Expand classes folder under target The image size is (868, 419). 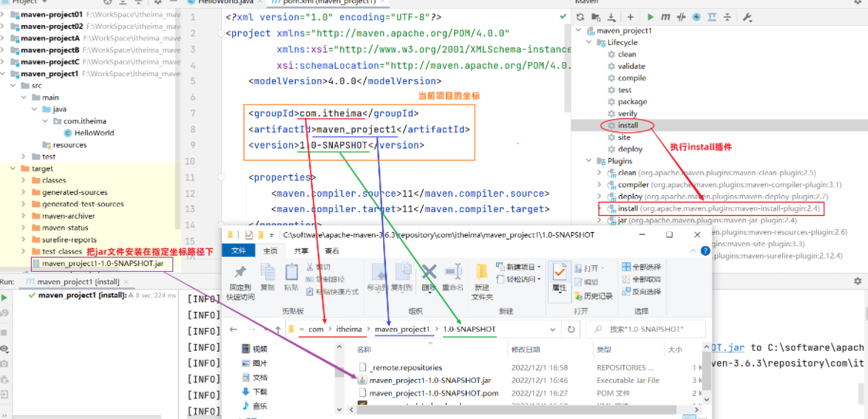coord(23,180)
